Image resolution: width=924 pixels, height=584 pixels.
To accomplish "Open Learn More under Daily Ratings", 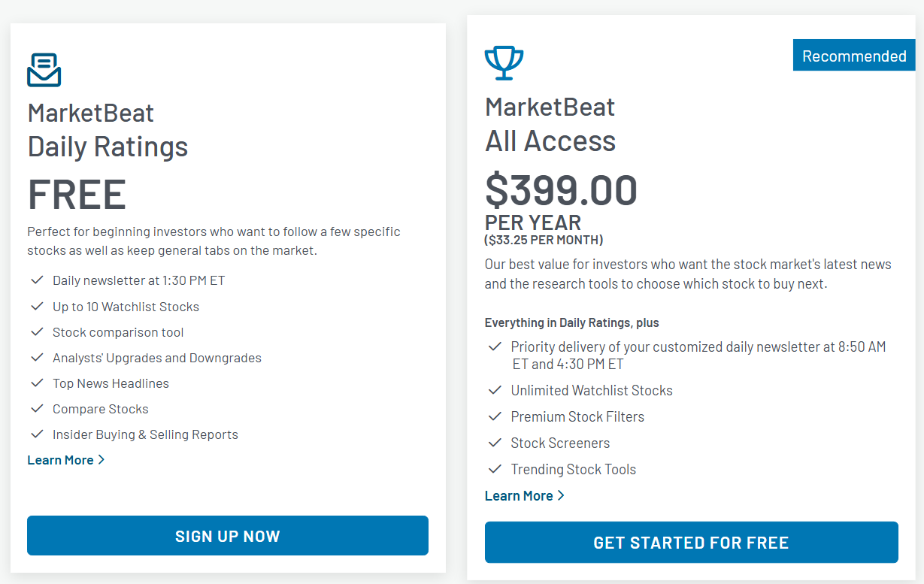I will [60, 460].
